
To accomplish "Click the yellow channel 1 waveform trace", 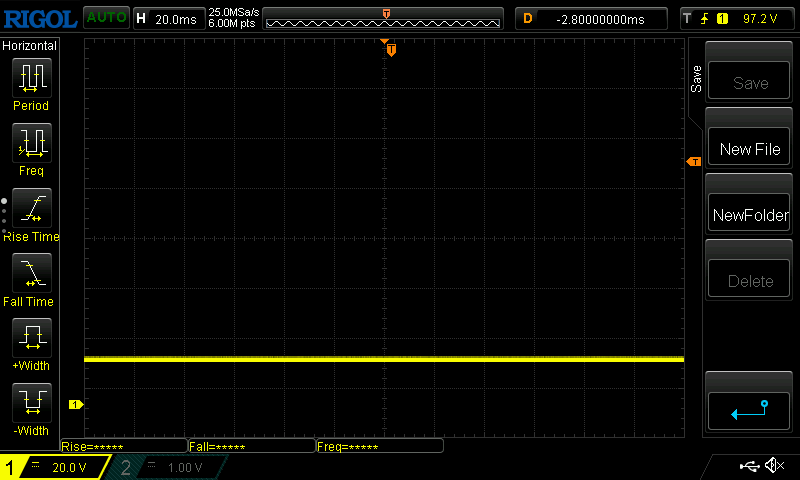I will [384, 359].
